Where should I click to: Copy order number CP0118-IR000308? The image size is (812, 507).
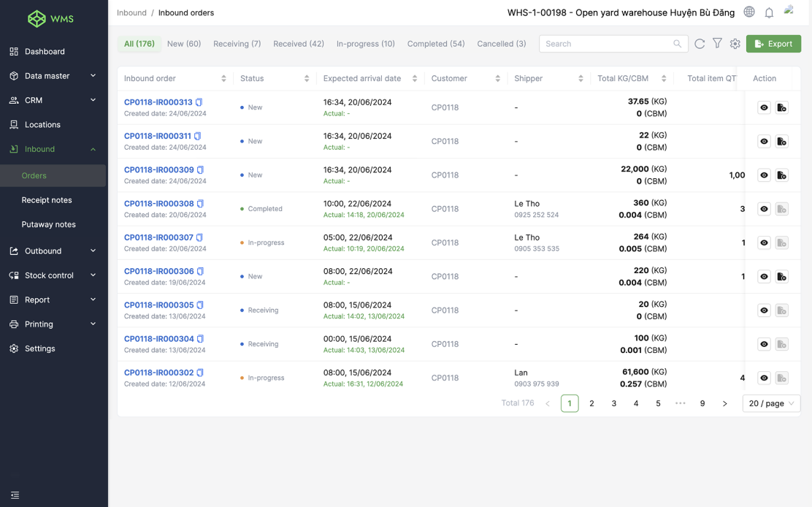coord(200,204)
